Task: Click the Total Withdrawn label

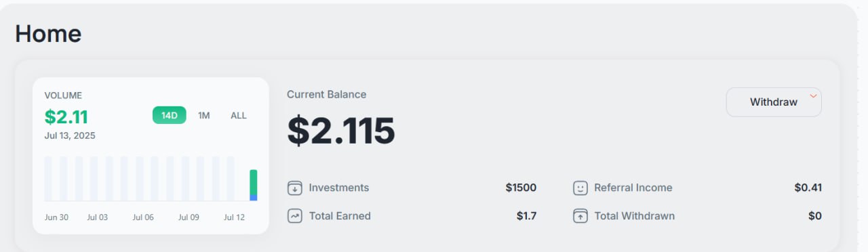Action: 635,216
